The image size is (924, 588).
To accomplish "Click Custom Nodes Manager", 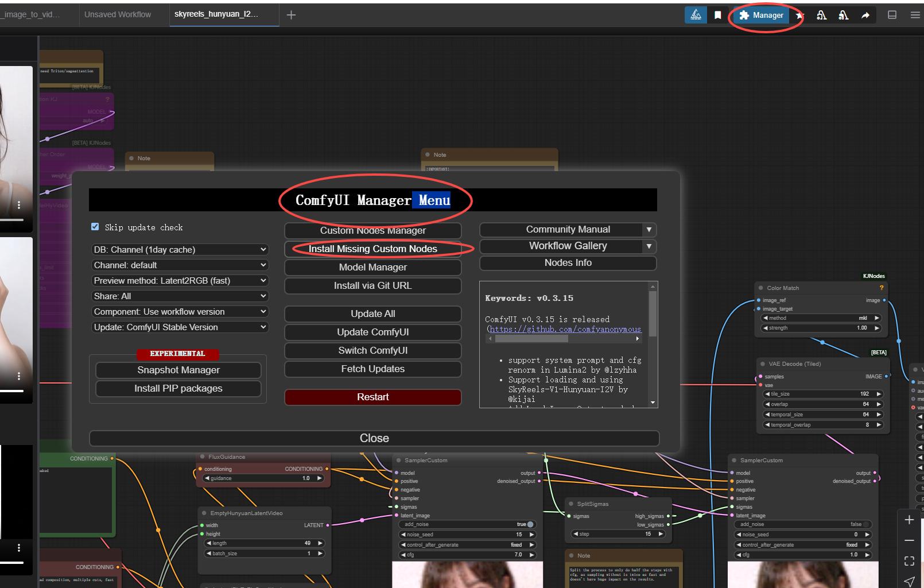I will pos(373,230).
